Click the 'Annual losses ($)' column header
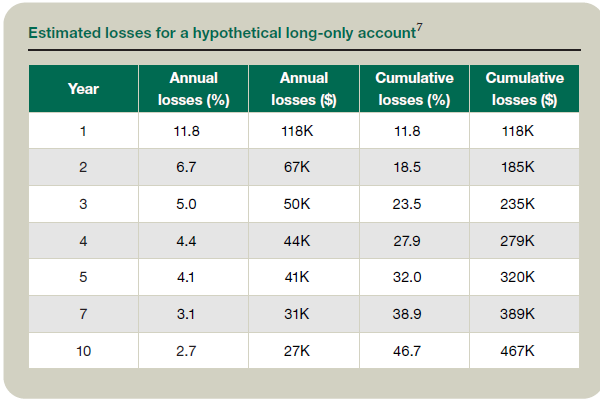600x418 pixels. click(304, 89)
